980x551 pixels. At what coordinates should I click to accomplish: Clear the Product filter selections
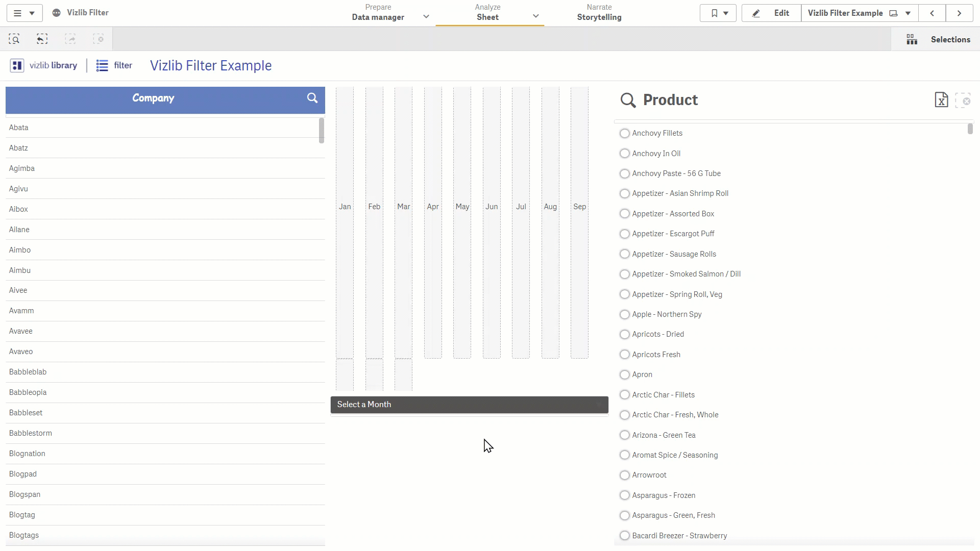(963, 100)
